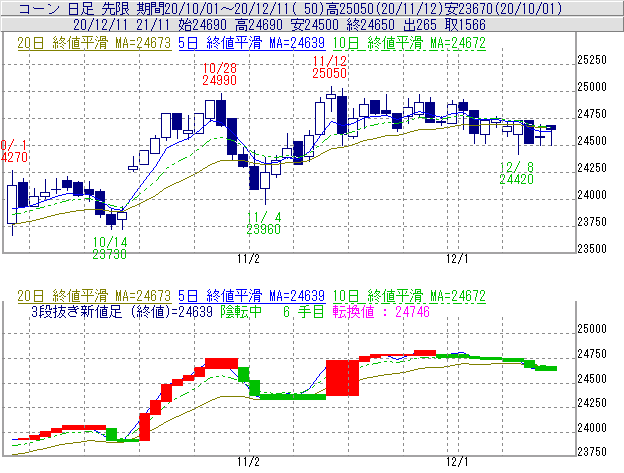Viewport: 624px width, 473px height.
Task: Click the green 11/ 4 23960 low annotation
Action: click(263, 223)
